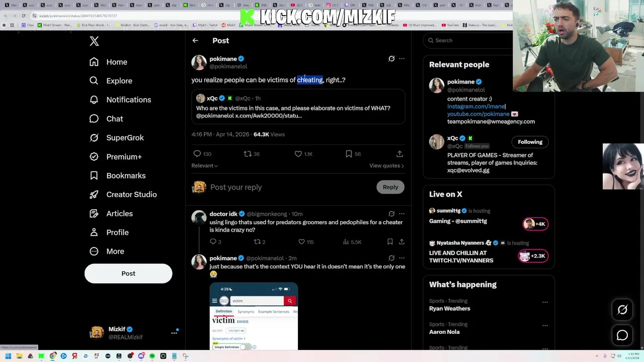Like the main post with 1.1K likes
644x362 pixels.
(x=298, y=154)
